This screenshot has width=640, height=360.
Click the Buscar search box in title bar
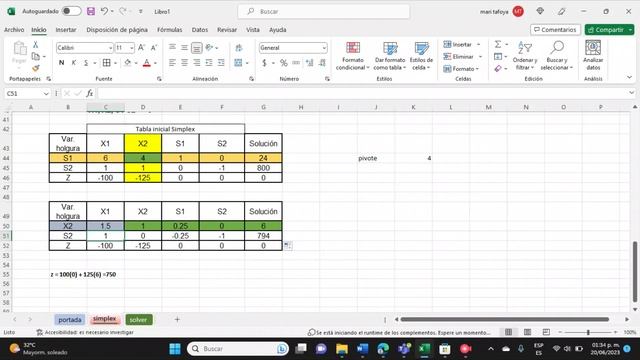click(x=324, y=11)
